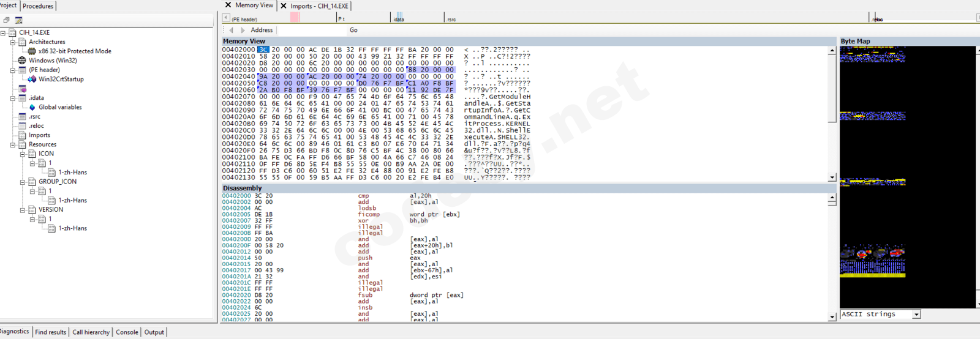The height and width of the screenshot is (339, 980).
Task: Jump to the .rsrc marker in the section bar
Action: point(451,20)
